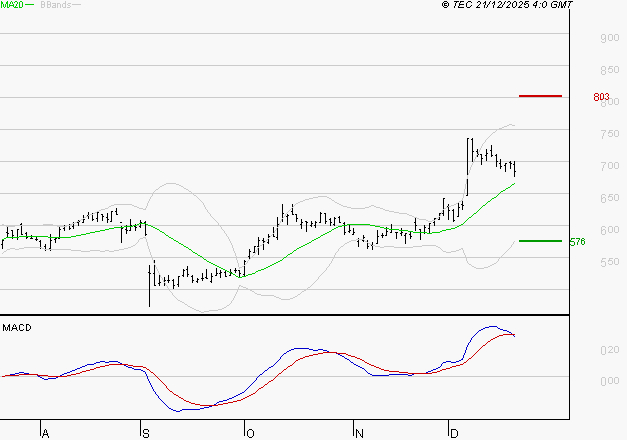This screenshot has height=440, width=627.
Task: Click the red 803 resistance value
Action: 601,97
